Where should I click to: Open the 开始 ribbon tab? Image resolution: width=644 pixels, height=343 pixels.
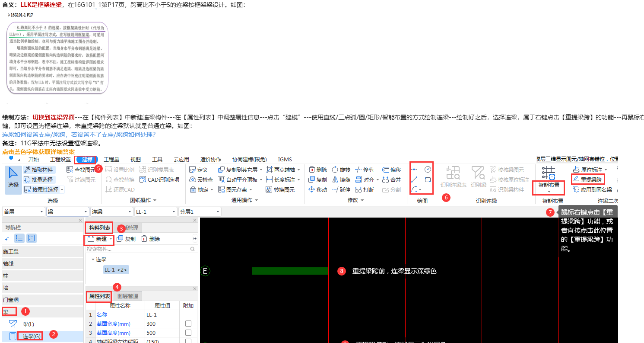tap(34, 159)
